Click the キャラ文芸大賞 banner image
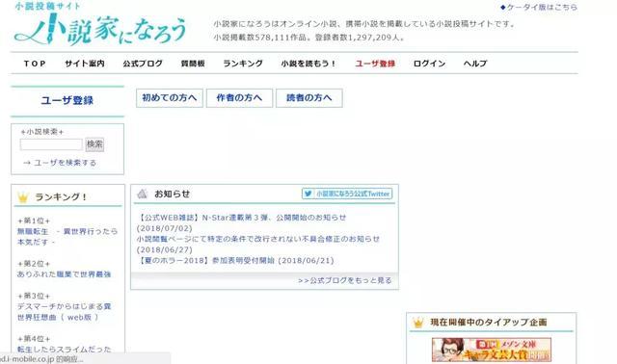This screenshot has width=617, height=364. 492,350
